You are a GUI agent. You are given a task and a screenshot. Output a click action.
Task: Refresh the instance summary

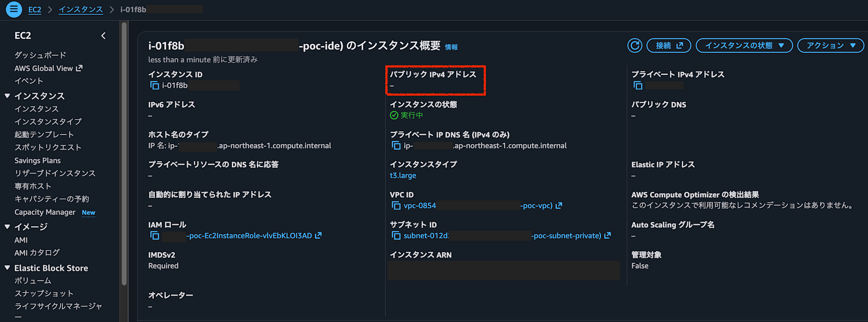(x=635, y=46)
